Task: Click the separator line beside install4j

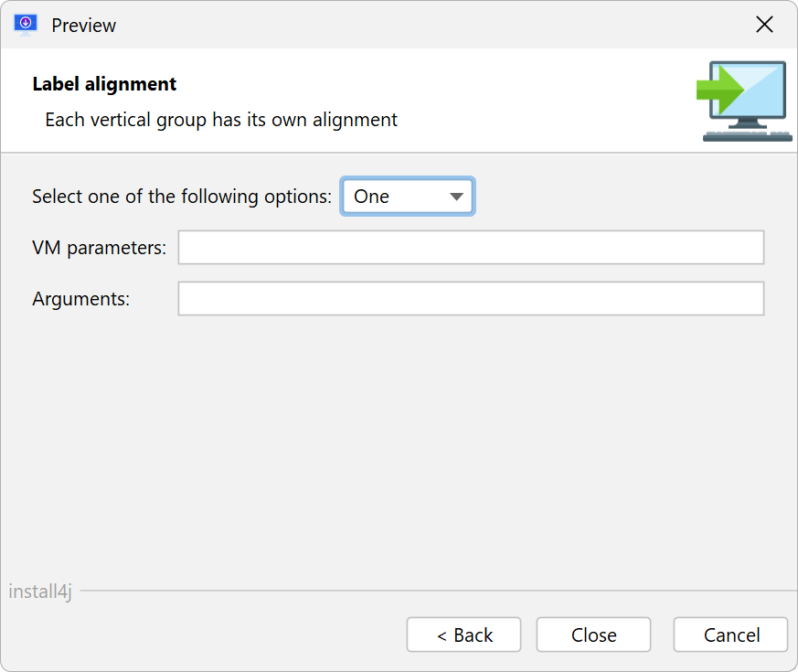Action: [439, 591]
